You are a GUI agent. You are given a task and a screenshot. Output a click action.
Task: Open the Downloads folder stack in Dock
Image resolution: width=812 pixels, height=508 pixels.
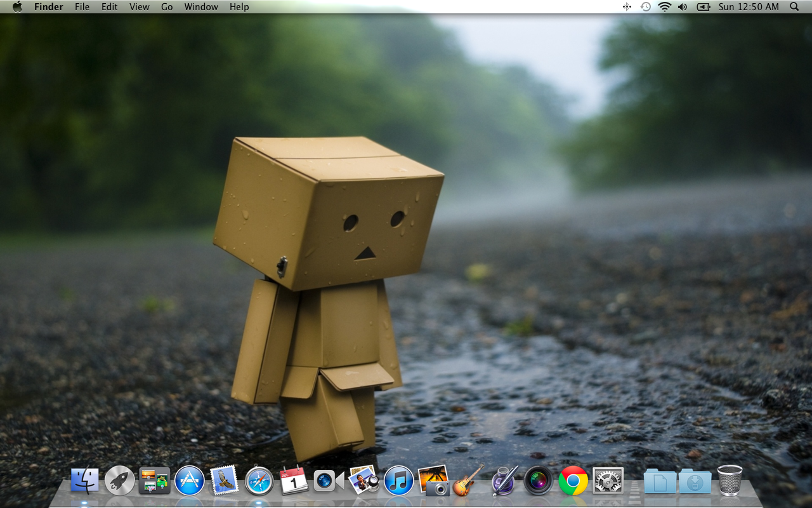click(695, 481)
